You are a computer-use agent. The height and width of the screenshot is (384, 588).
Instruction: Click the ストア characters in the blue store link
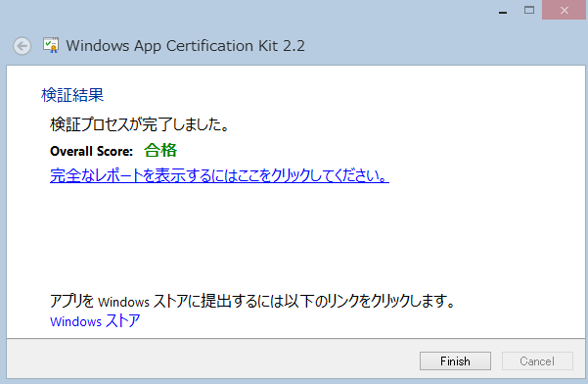[122, 321]
